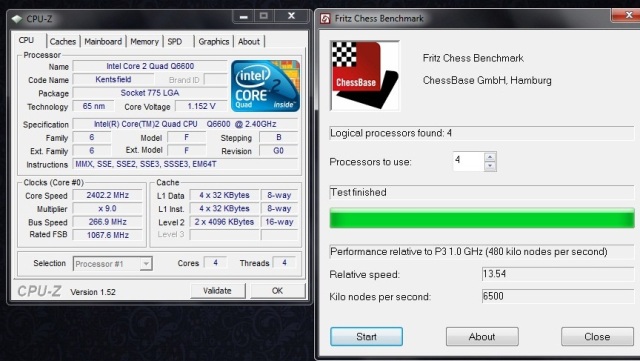Click the Core Voltage value 1.152 V
640x361 pixels.
(201, 106)
